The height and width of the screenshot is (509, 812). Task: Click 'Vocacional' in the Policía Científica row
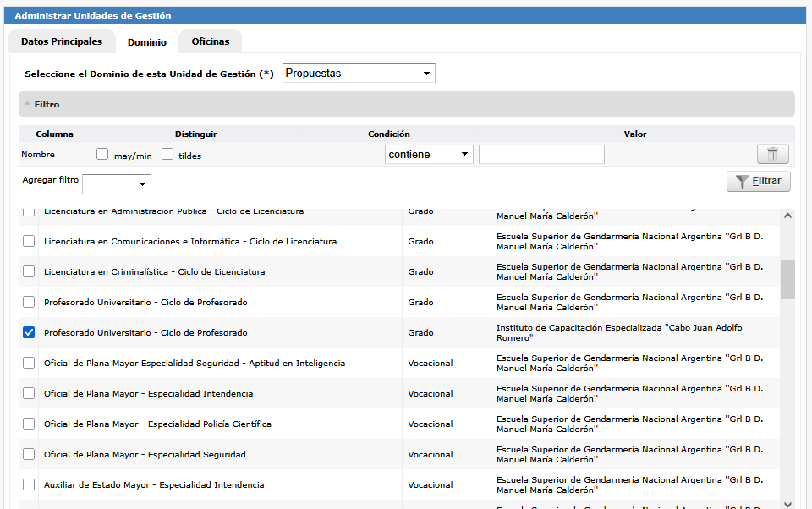431,424
